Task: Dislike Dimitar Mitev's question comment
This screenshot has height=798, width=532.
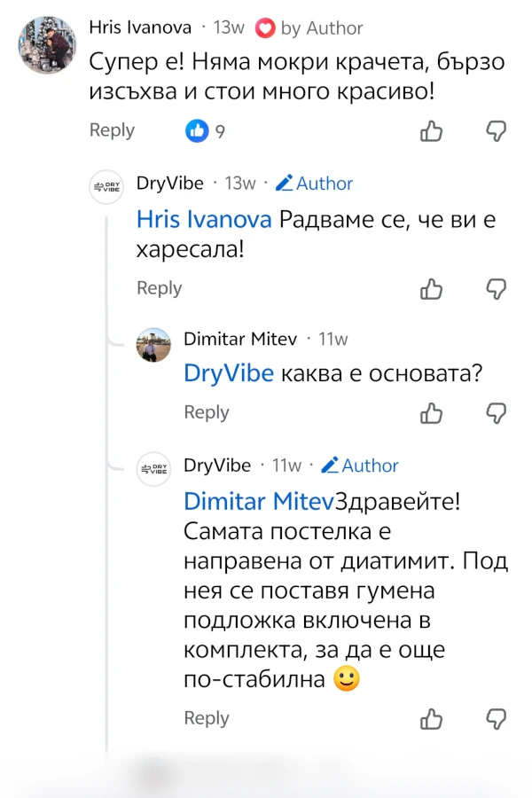Action: (497, 412)
